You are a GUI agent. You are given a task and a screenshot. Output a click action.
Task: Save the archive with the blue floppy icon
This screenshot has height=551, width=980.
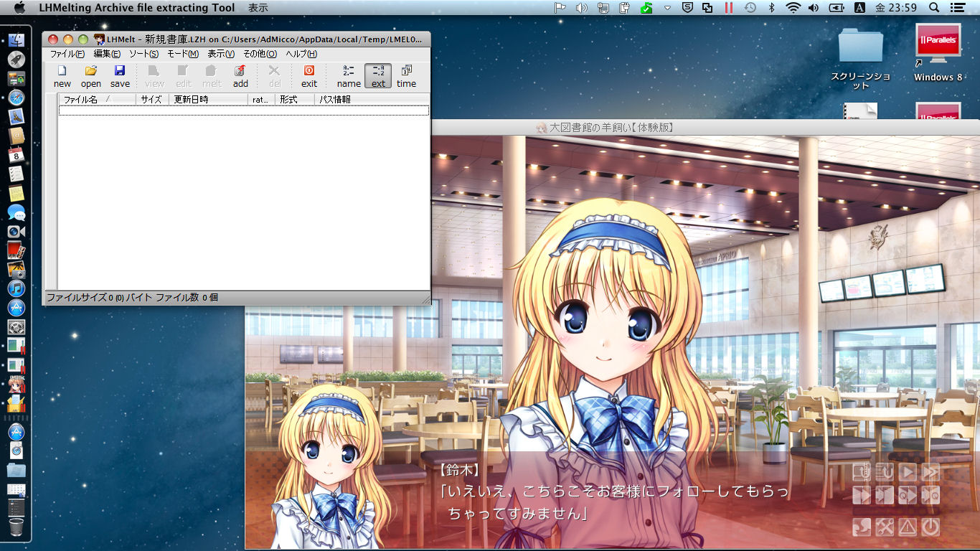coord(120,76)
